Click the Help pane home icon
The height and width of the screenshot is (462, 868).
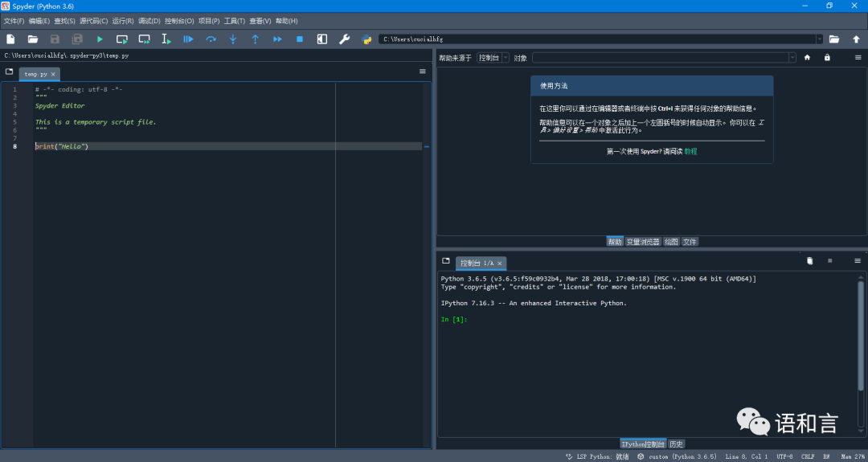click(x=807, y=58)
